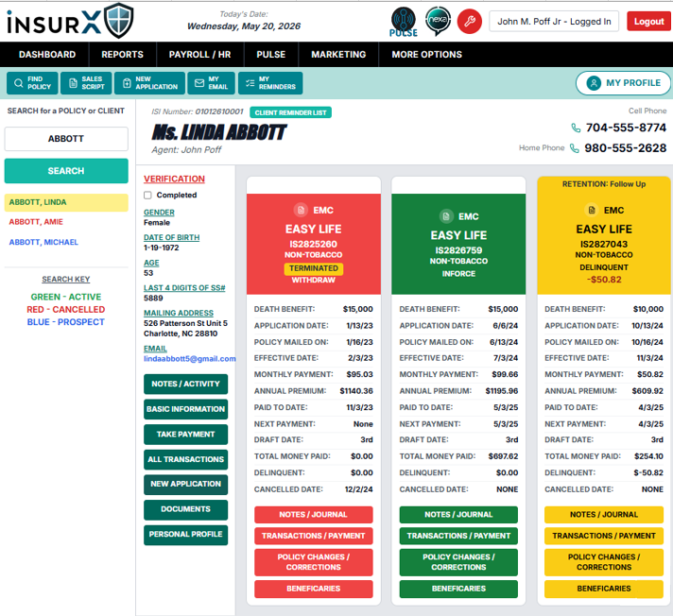Open the Documents section
The height and width of the screenshot is (616, 673).
[x=186, y=509]
